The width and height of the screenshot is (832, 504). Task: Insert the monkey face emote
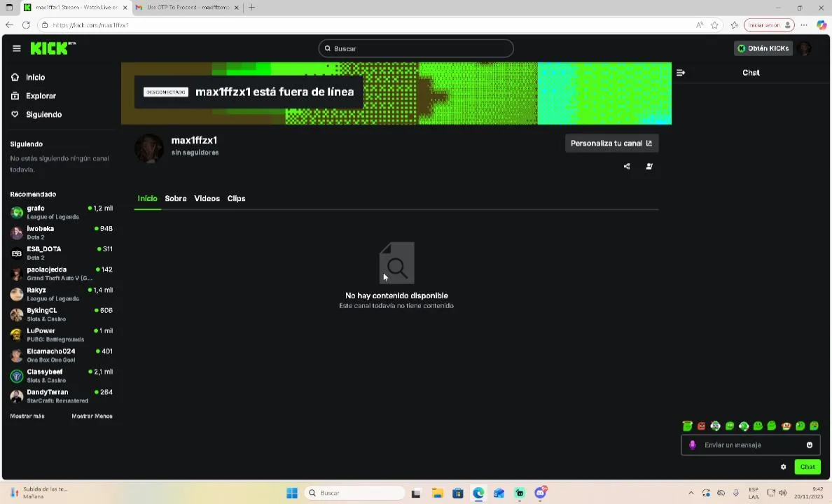coord(786,426)
